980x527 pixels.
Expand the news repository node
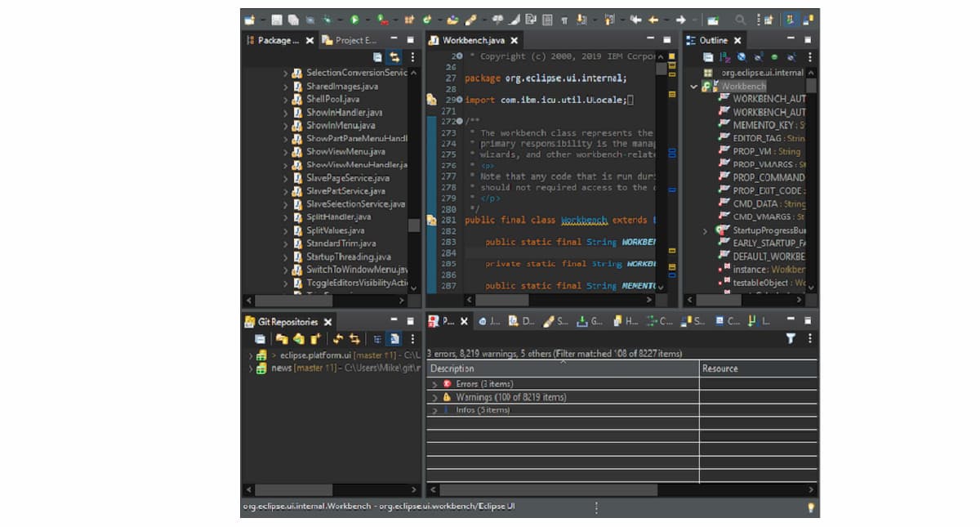[251, 368]
